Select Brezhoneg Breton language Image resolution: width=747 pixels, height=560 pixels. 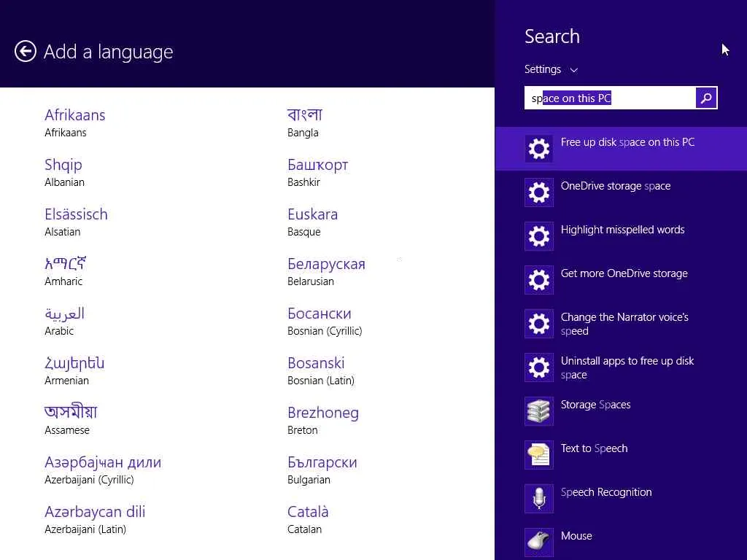click(323, 420)
